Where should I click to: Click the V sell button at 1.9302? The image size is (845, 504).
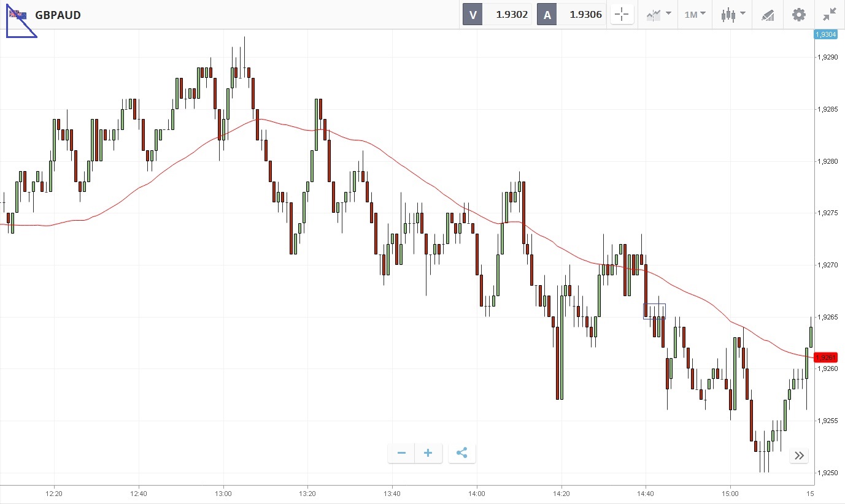[x=496, y=15]
